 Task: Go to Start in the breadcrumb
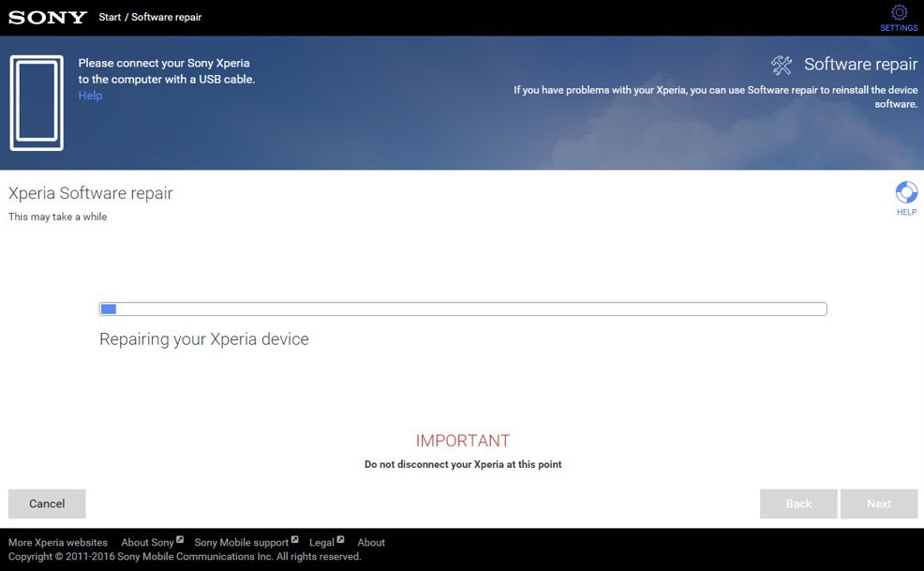(x=110, y=17)
